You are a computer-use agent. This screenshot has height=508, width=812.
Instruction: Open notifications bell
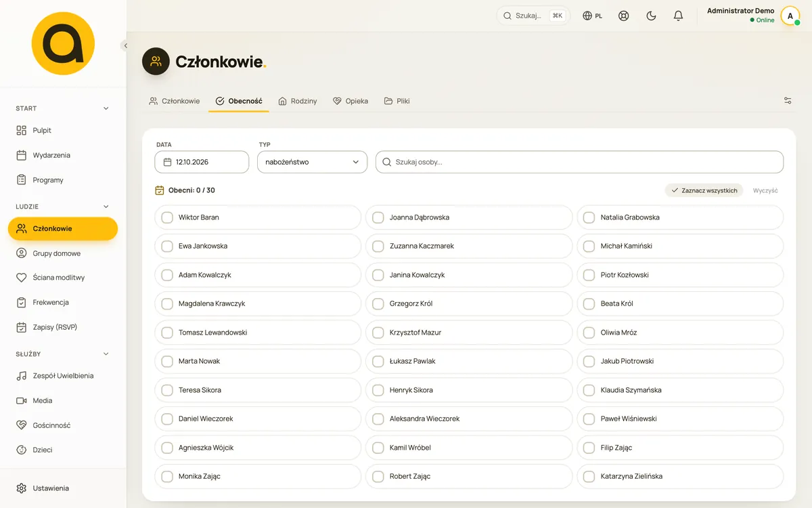(678, 16)
